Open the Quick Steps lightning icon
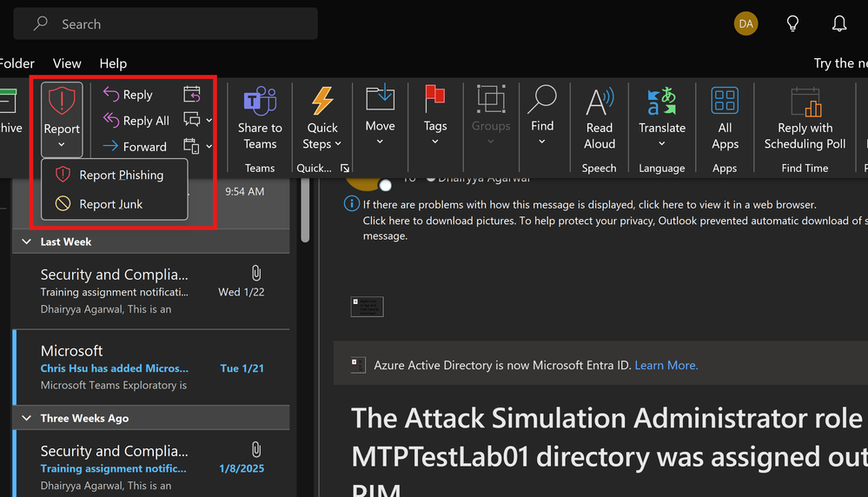868x497 pixels. pos(322,102)
